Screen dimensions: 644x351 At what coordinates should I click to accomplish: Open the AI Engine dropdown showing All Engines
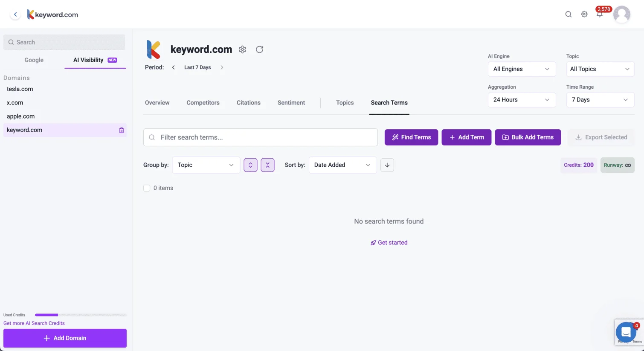[522, 69]
